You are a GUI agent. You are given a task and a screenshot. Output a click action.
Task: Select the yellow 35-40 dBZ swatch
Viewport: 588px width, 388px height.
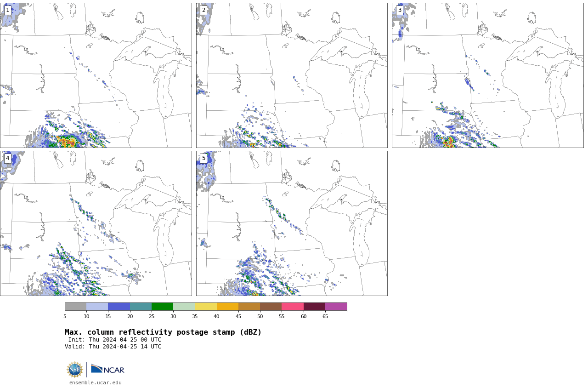coord(206,307)
